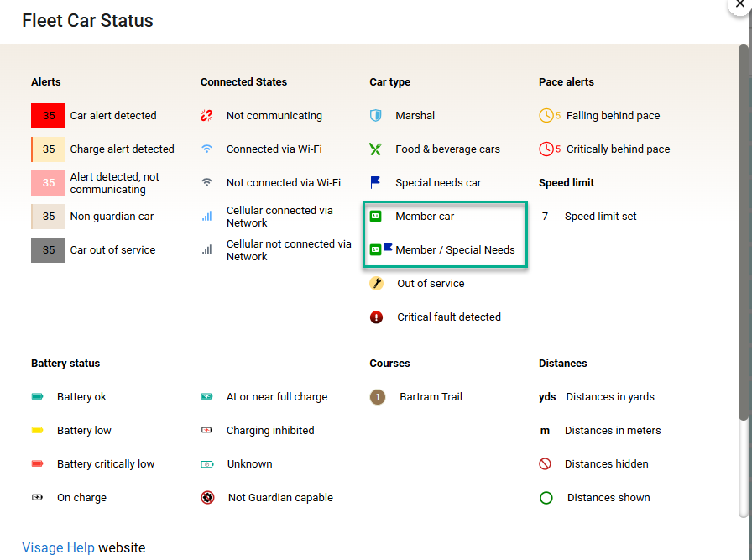The width and height of the screenshot is (752, 560).
Task: Click the Charging inhibited icon
Action: pyautogui.click(x=206, y=431)
